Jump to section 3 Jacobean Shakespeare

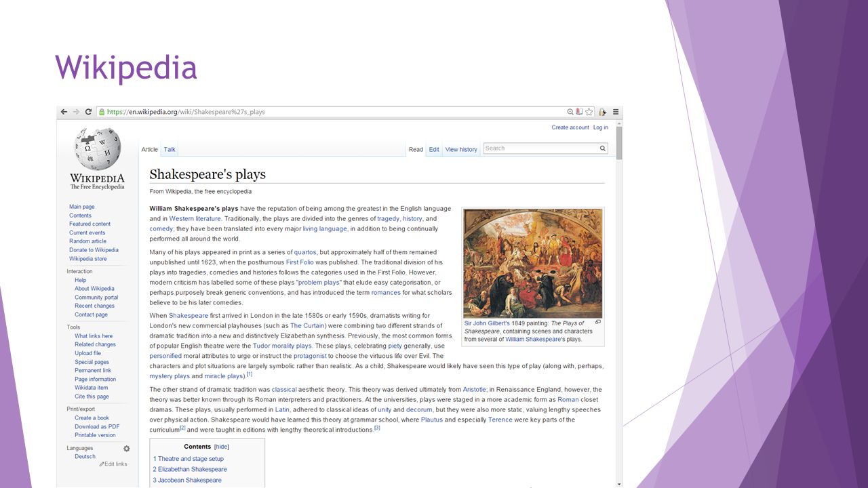[x=187, y=481]
